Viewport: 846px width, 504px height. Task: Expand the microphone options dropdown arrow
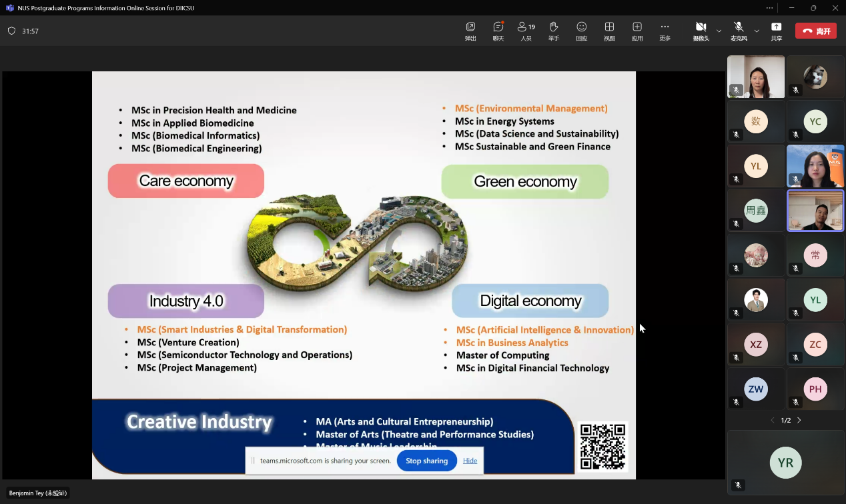tap(757, 31)
